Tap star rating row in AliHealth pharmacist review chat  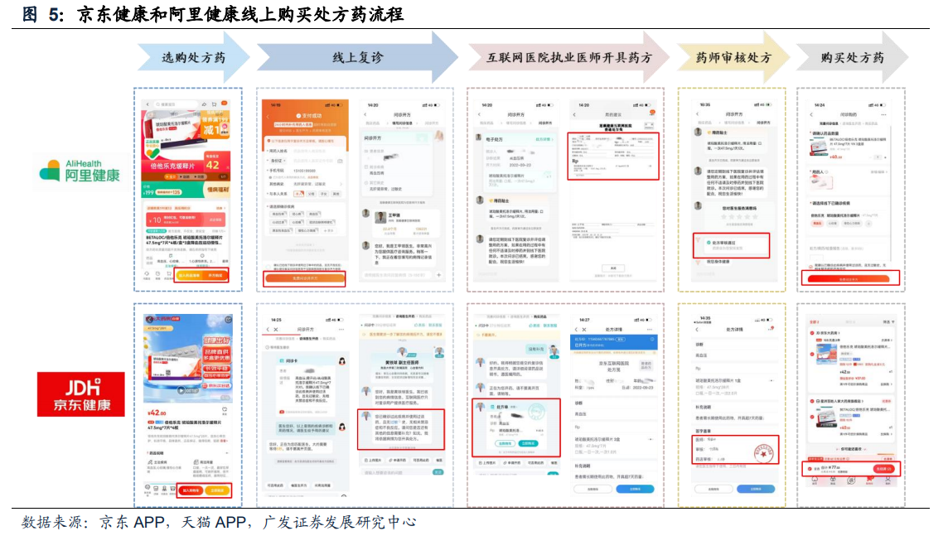tap(738, 216)
